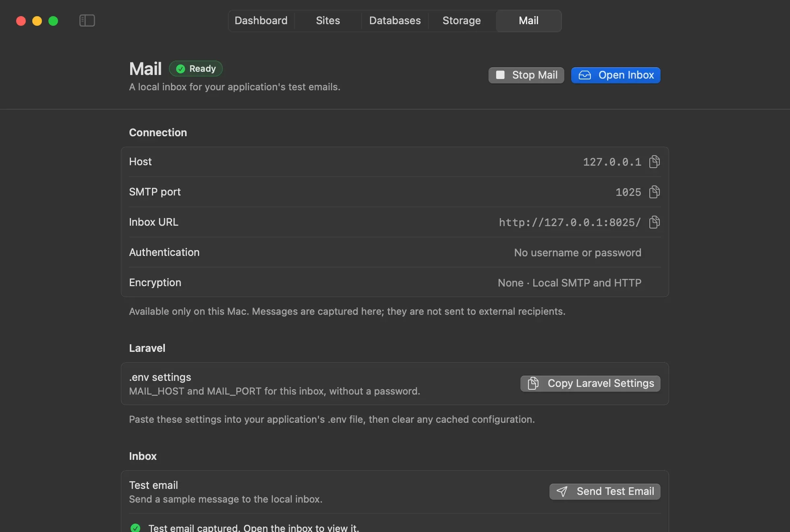790x532 pixels.
Task: Copy the Host value 127.0.0.1
Action: coord(654,162)
